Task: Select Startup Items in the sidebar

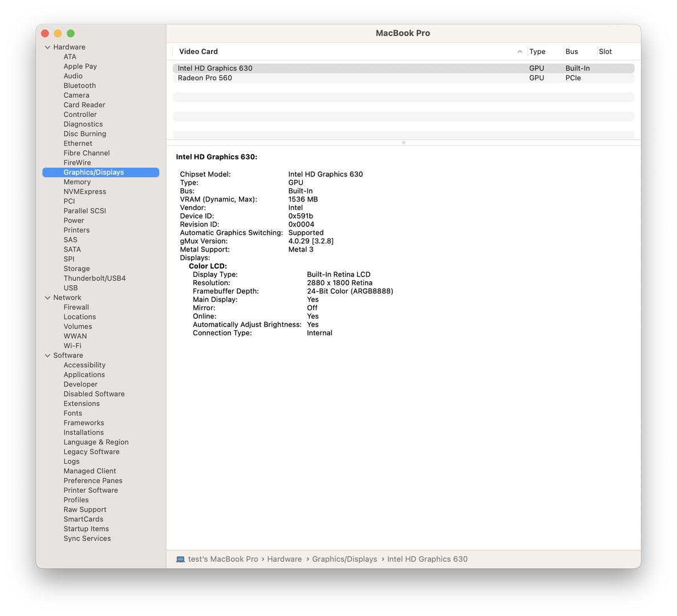Action: tap(86, 529)
